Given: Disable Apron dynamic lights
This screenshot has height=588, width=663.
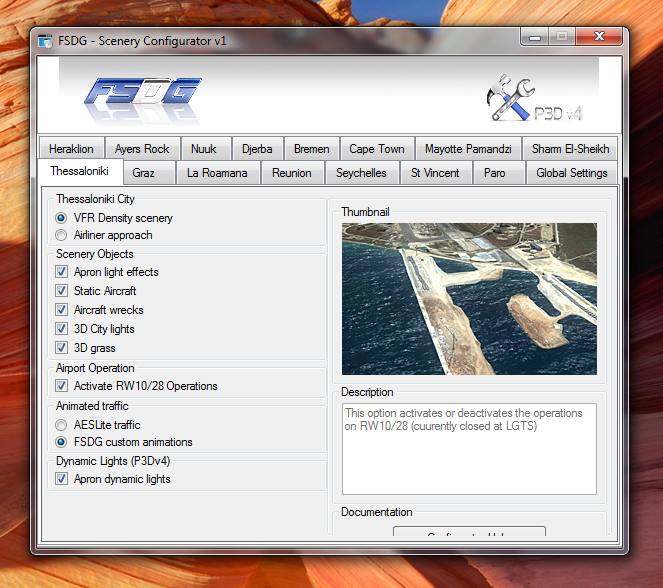Looking at the screenshot, I should [62, 479].
